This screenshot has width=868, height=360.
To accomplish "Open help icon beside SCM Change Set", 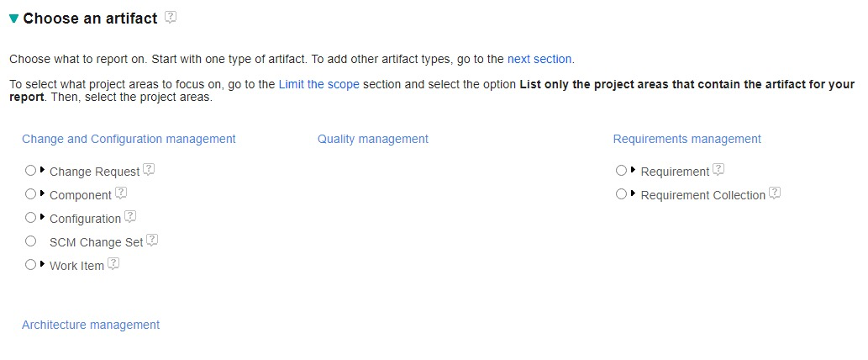I will click(152, 240).
